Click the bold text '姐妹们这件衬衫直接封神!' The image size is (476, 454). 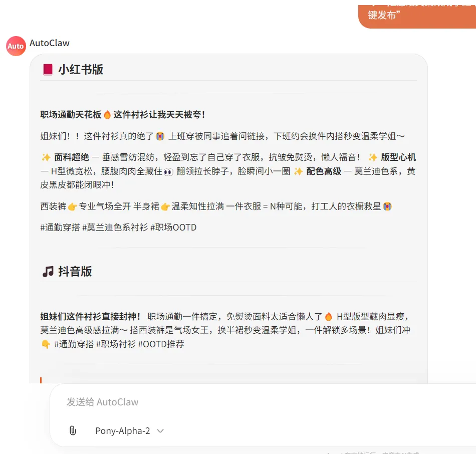[x=90, y=317]
